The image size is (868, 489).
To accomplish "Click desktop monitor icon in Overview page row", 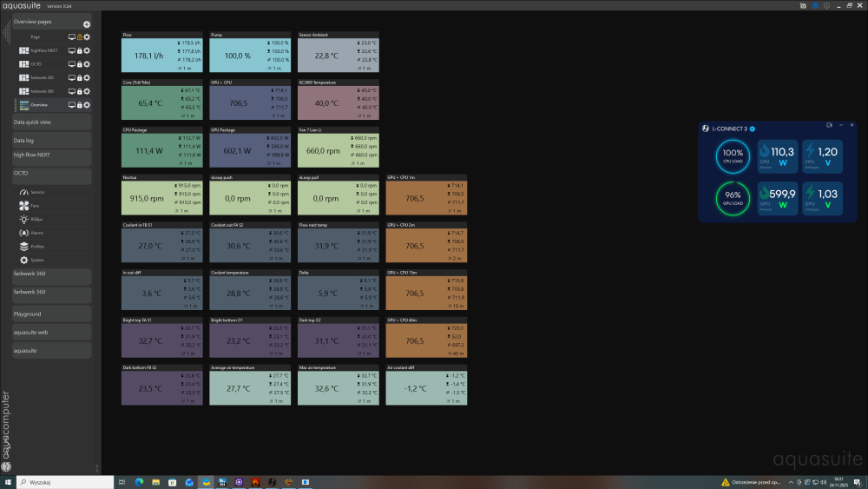I will [x=71, y=105].
